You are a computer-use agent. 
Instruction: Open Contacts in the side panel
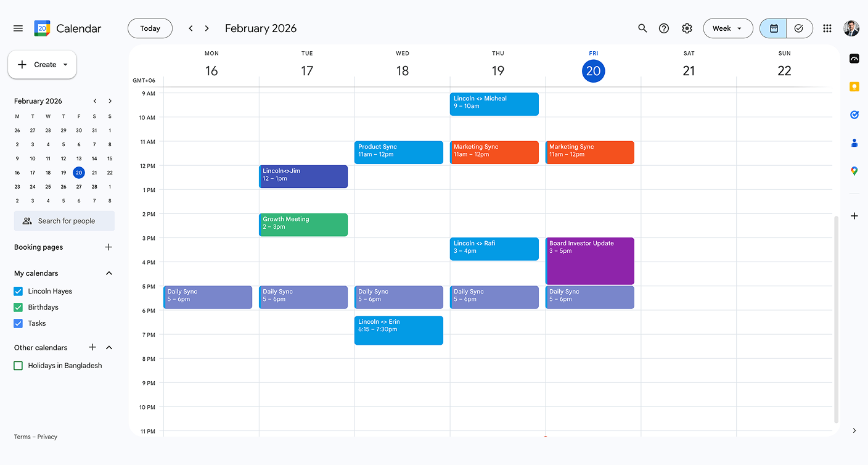coord(854,142)
